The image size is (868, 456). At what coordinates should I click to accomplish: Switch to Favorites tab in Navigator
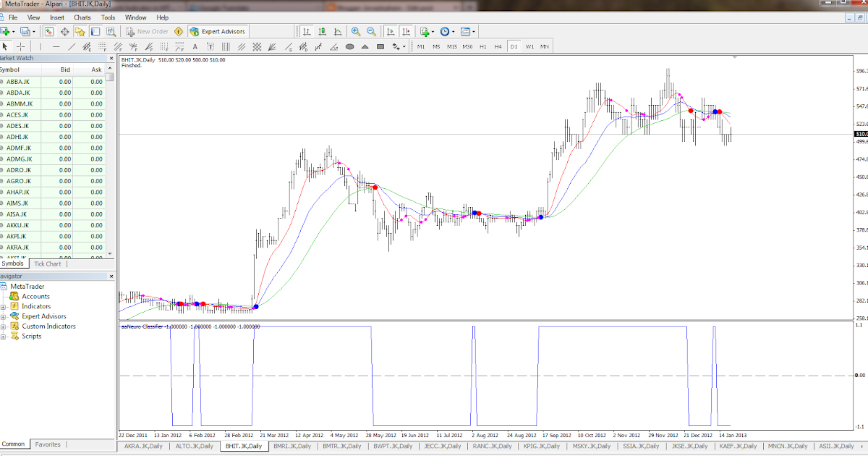click(x=48, y=444)
